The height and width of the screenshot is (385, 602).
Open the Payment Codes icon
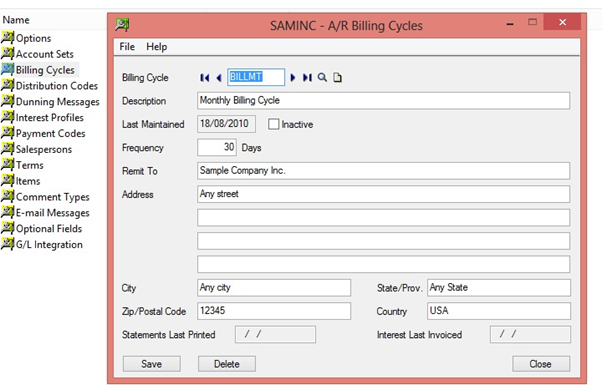7,133
